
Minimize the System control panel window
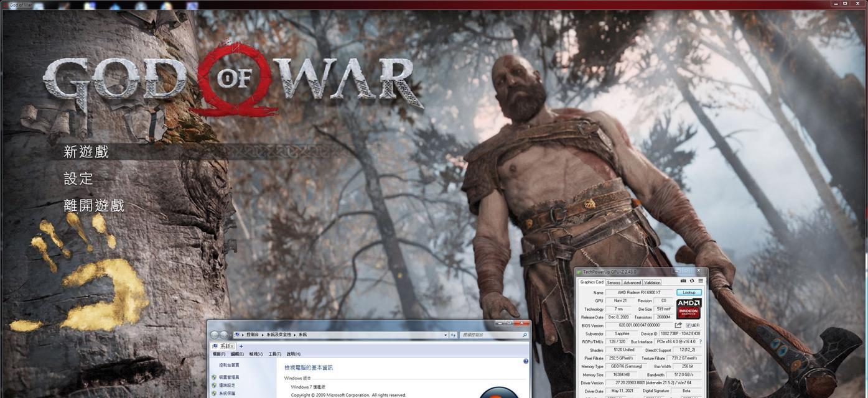[x=500, y=323]
